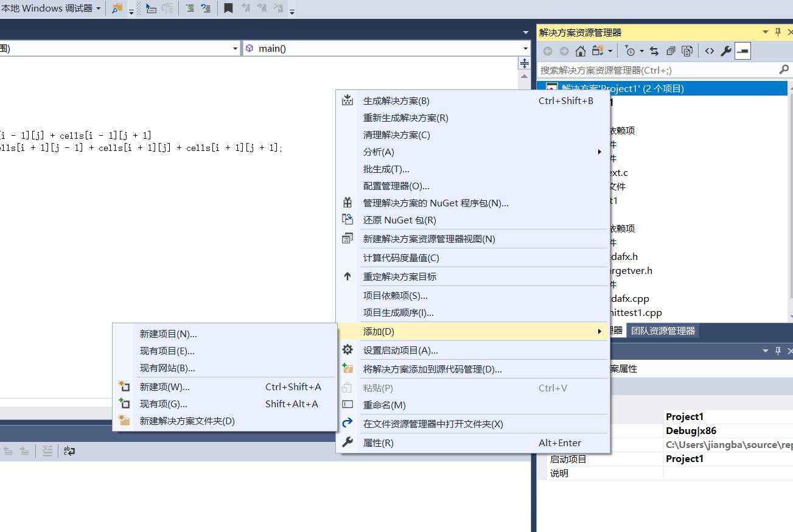Image resolution: width=793 pixels, height=532 pixels.
Task: Go to previous bookmark icon
Action: (x=246, y=8)
